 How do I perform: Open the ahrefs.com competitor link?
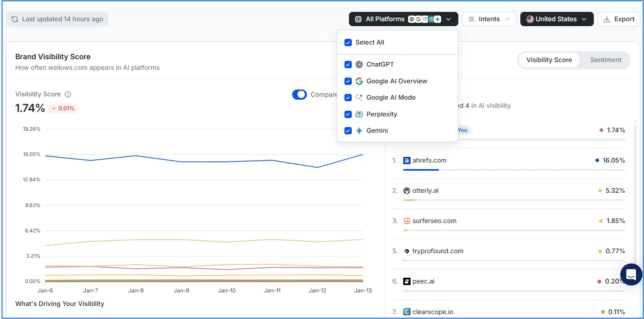429,161
